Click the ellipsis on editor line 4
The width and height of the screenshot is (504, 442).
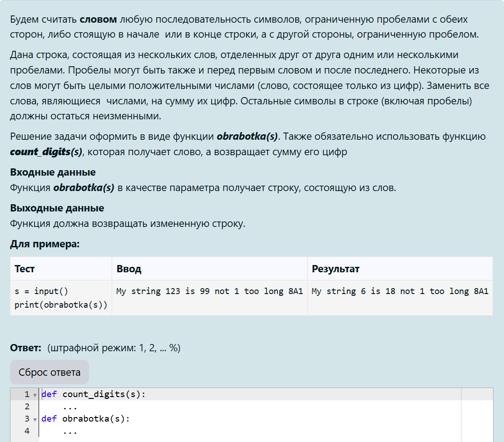click(x=70, y=431)
